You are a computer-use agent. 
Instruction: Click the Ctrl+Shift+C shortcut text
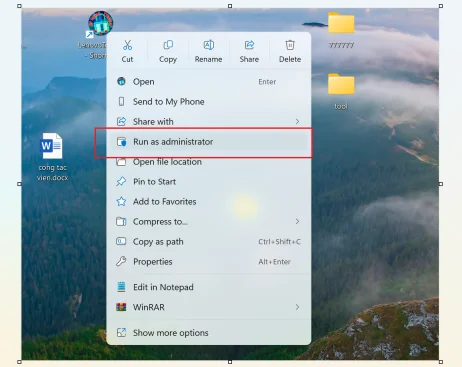click(279, 242)
